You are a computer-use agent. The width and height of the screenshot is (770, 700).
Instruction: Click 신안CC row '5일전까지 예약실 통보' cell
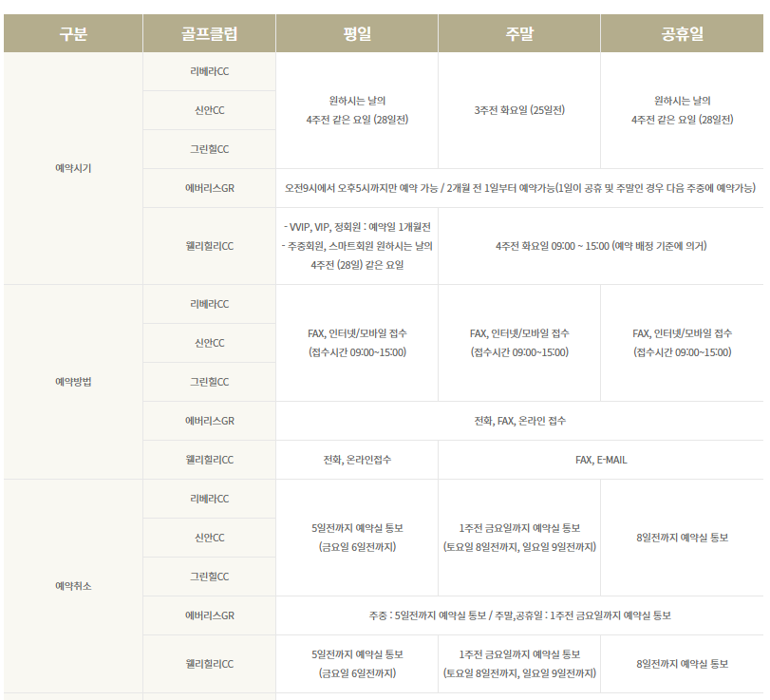click(x=357, y=538)
